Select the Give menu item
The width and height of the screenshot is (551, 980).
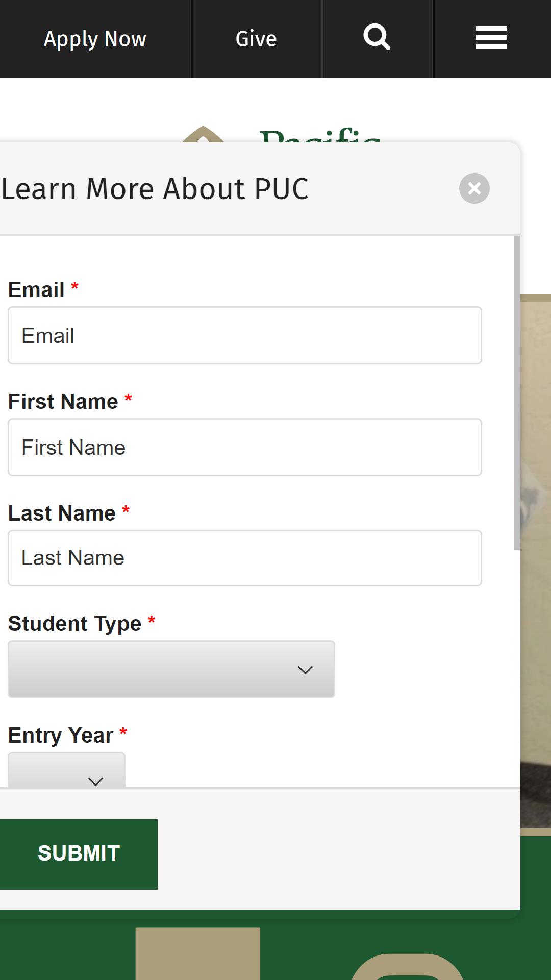tap(257, 39)
